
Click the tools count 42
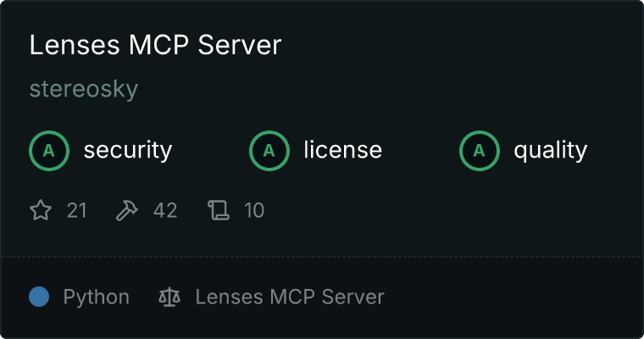[x=165, y=210]
